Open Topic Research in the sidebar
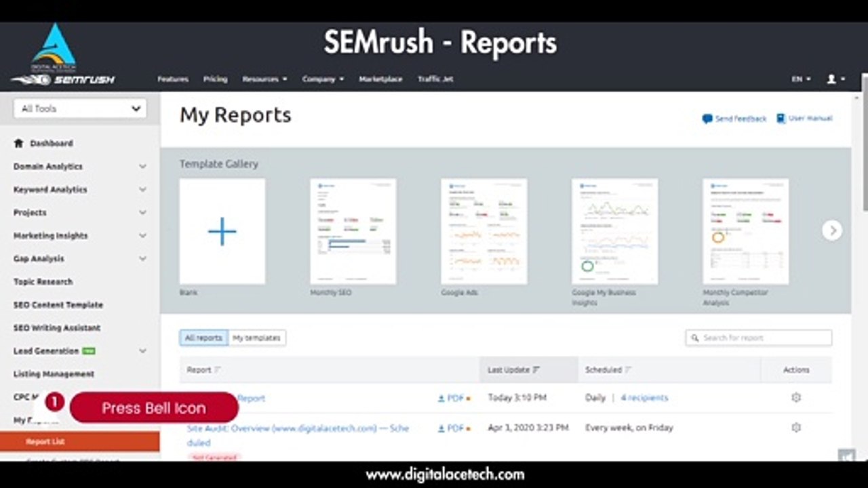Screen dimensions: 868x488 coord(43,281)
